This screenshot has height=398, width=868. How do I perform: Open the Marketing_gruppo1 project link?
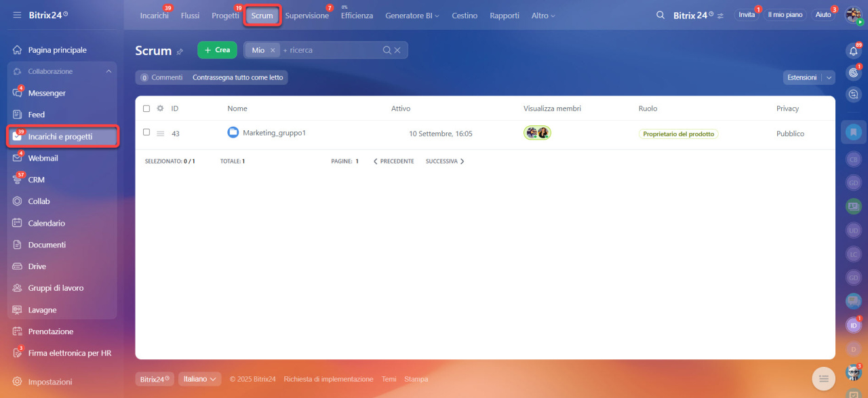click(275, 133)
